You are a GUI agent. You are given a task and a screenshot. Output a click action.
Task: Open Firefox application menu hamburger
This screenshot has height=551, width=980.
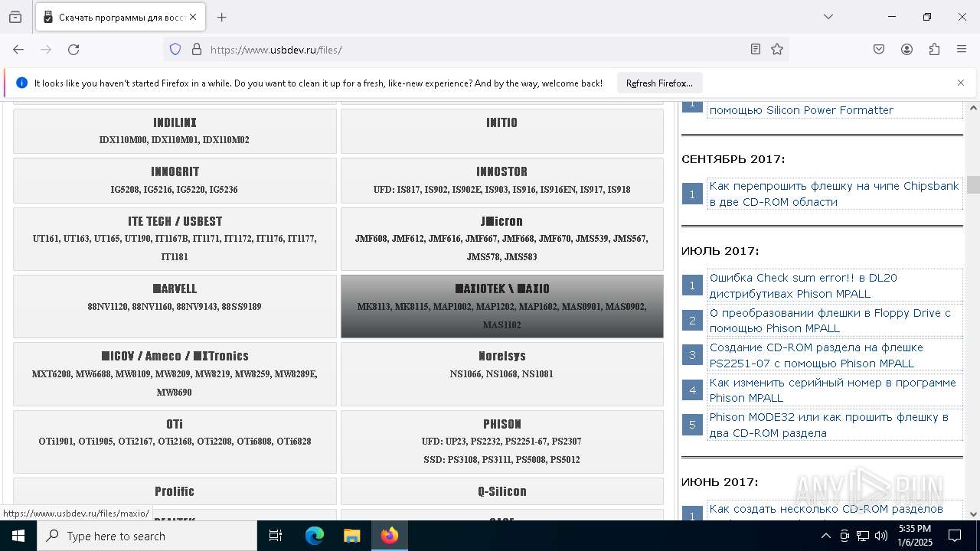tap(962, 49)
